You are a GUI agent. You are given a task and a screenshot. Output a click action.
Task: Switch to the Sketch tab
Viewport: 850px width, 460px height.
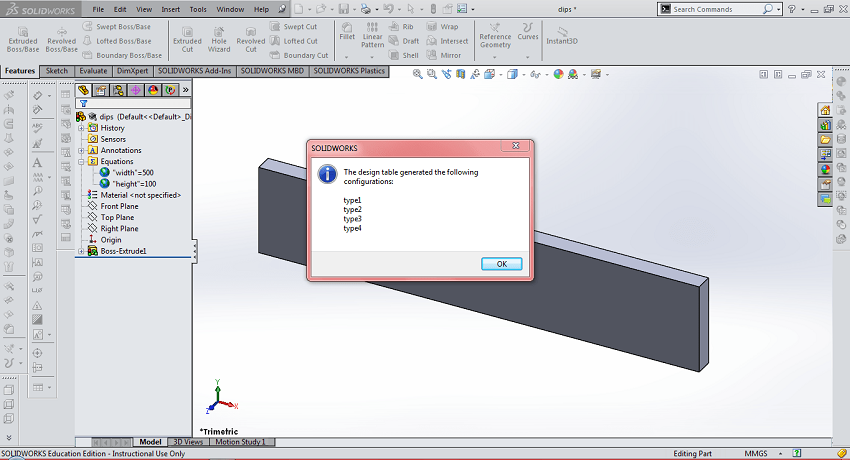pos(57,71)
